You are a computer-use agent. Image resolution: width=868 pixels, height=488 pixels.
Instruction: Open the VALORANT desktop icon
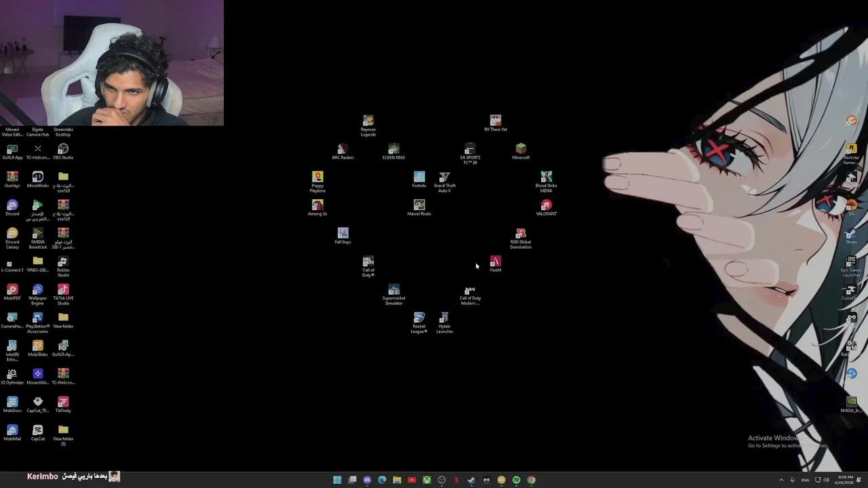(547, 207)
